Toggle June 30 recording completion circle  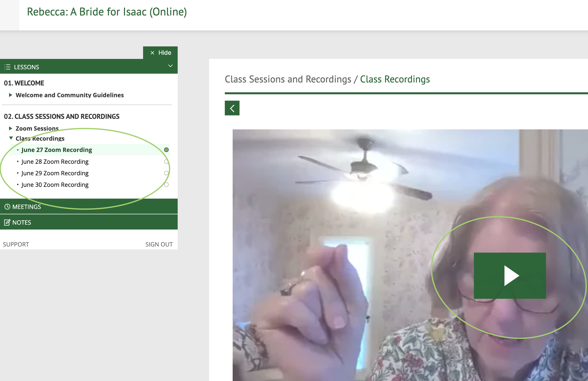[166, 185]
